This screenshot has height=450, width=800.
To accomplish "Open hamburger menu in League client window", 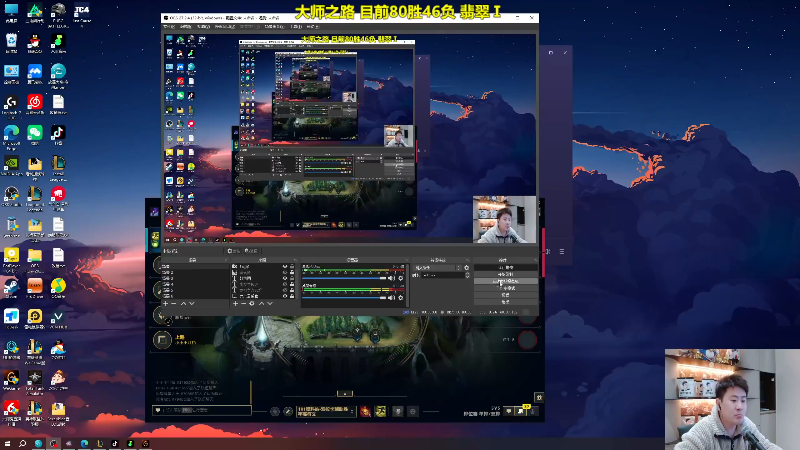I will point(562,252).
